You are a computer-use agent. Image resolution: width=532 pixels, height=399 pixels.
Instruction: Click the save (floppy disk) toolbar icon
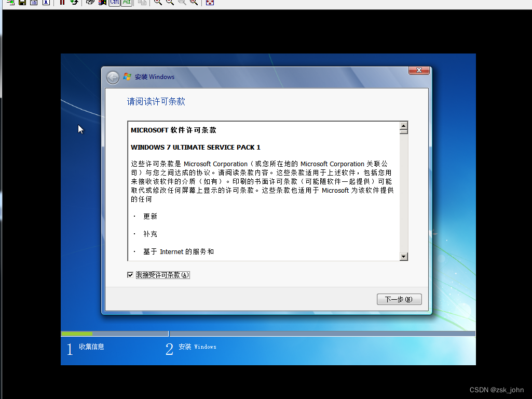tap(22, 2)
